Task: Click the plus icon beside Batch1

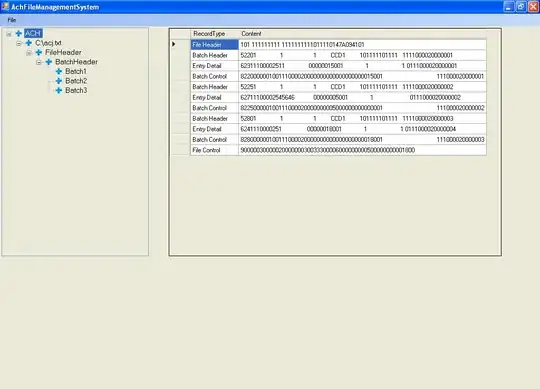Action: 59,71
